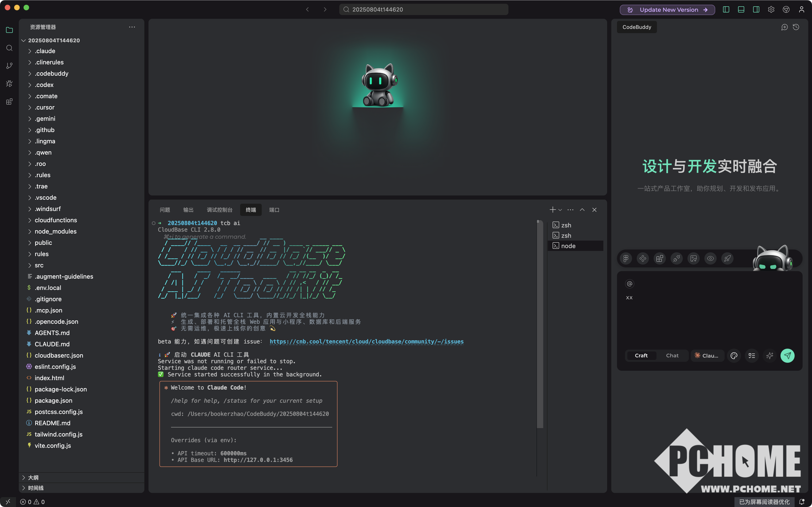Toggle the bottom panel layout button

coord(741,10)
